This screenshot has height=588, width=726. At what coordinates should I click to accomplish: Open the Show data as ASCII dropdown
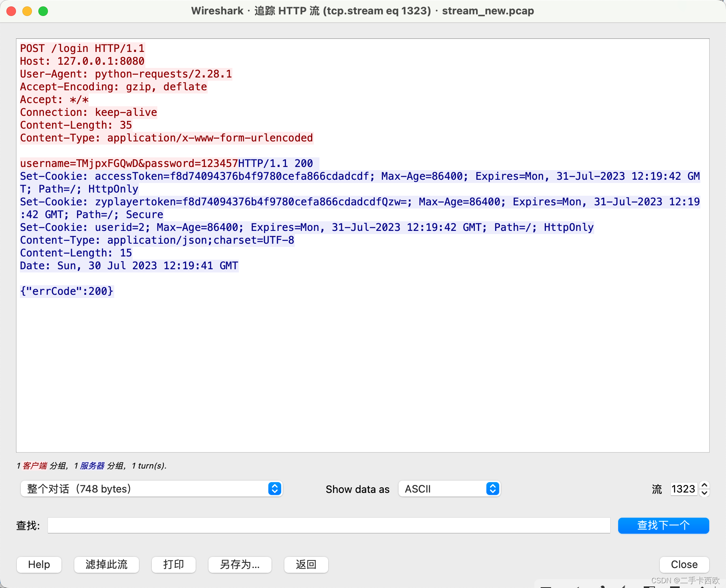[450, 489]
